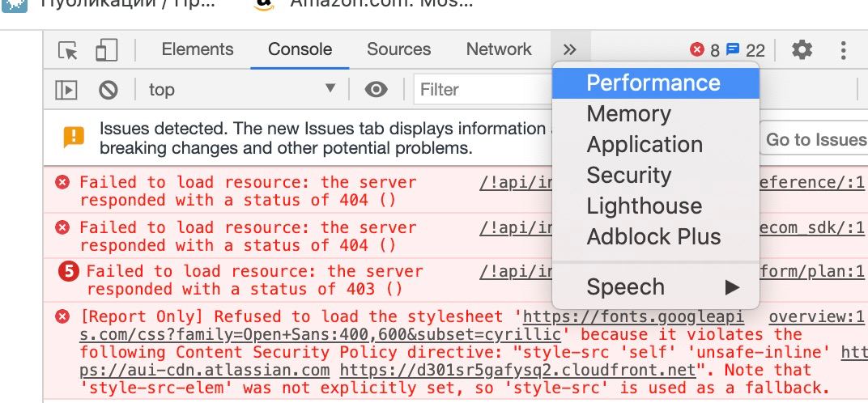Show the console sidebar panel icon
The height and width of the screenshot is (403, 868).
point(66,90)
